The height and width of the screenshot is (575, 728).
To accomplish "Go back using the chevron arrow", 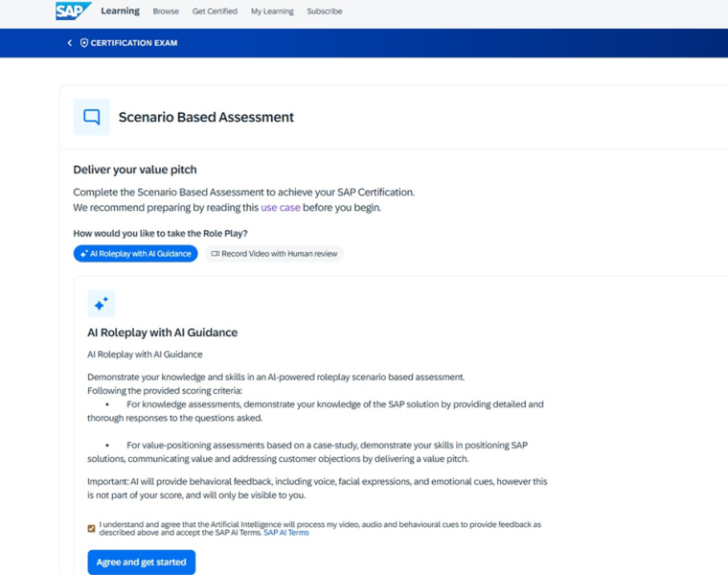I will (x=70, y=43).
